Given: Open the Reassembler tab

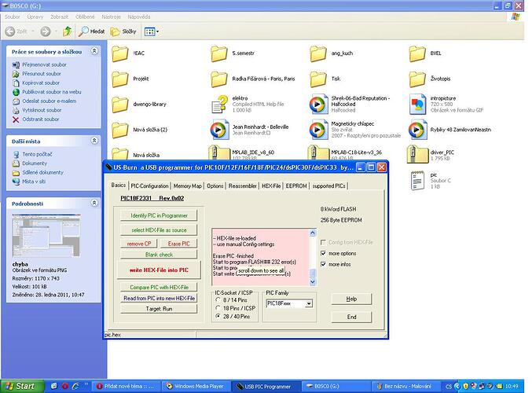Looking at the screenshot, I should point(243,186).
